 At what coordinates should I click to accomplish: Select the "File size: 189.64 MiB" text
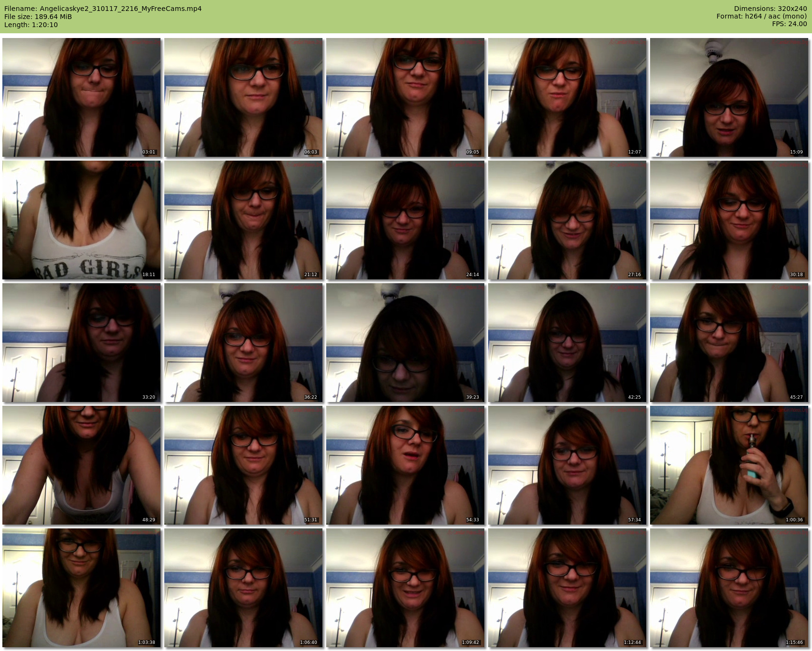pyautogui.click(x=38, y=17)
